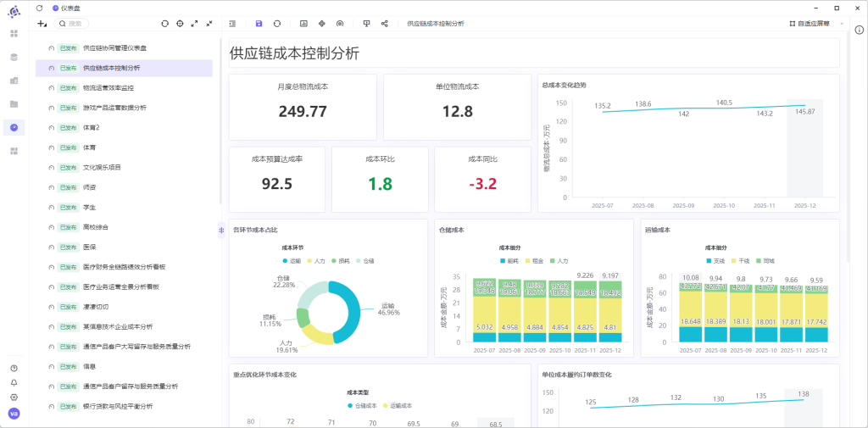Viewport: 868px width, 428px height.
Task: Click the dashboard title 供应链成本控制分析
Action: point(294,53)
